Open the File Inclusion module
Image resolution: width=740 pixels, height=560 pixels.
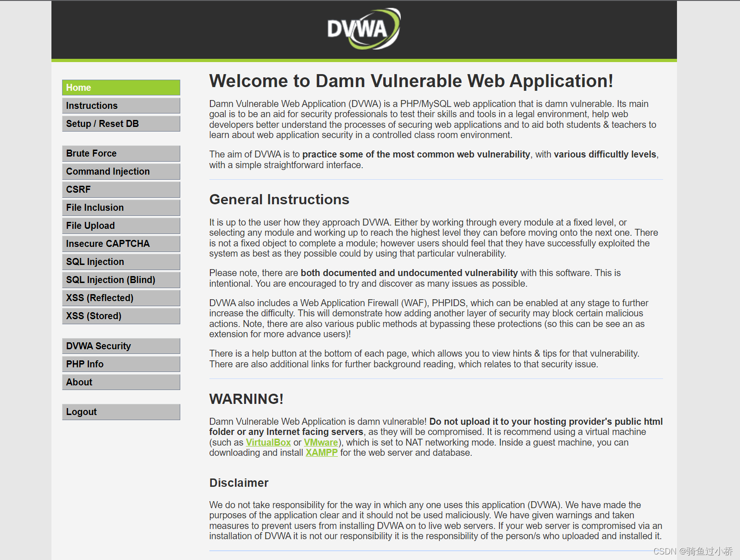[121, 208]
